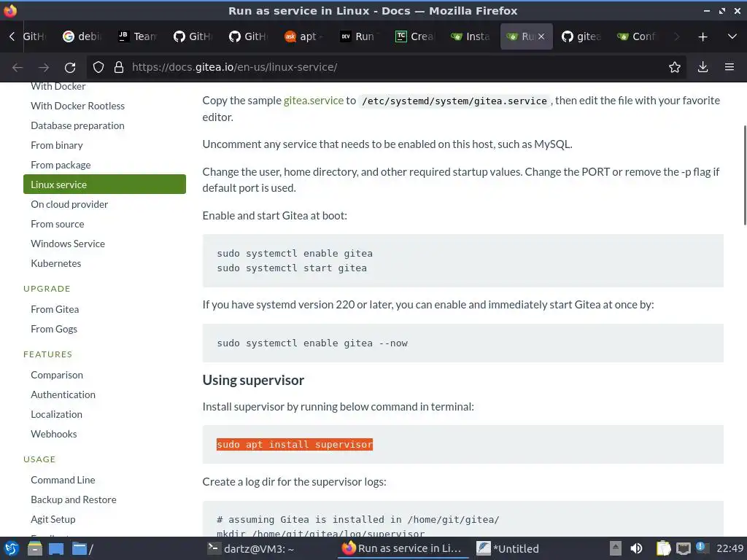Reload the current page
This screenshot has width=747, height=560.
tap(70, 67)
